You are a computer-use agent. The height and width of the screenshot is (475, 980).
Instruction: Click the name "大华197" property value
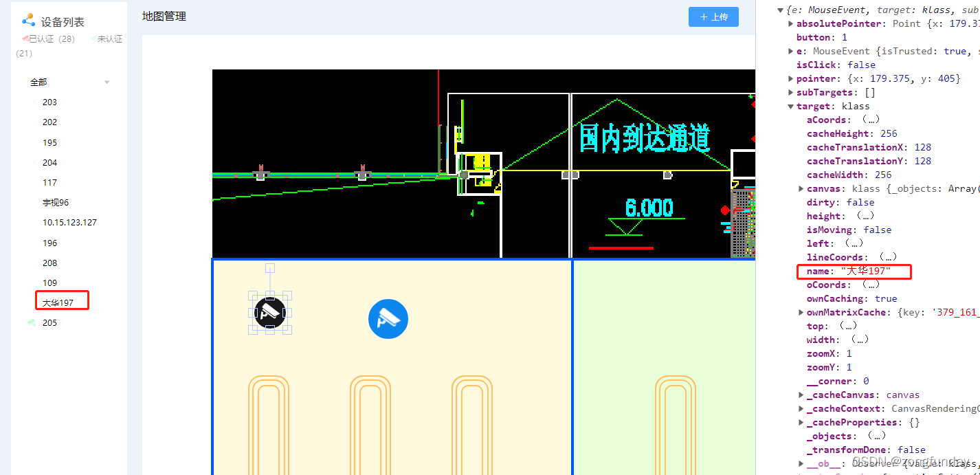[865, 271]
